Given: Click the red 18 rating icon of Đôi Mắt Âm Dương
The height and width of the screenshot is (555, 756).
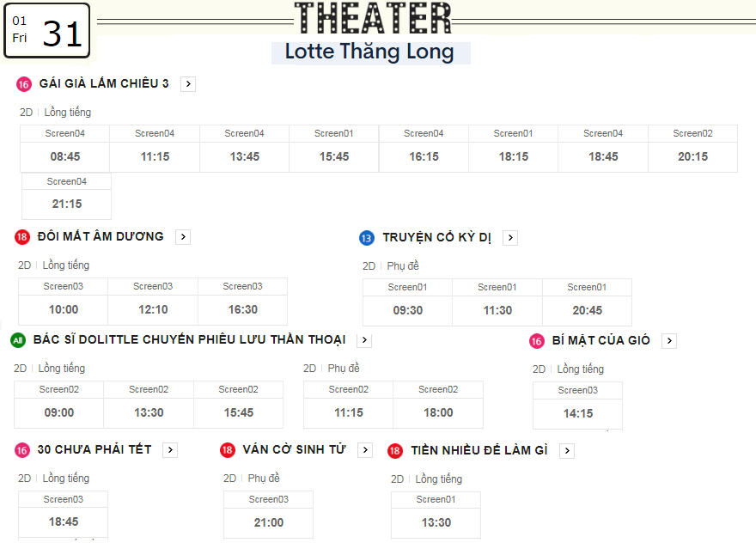Looking at the screenshot, I should click(x=21, y=237).
